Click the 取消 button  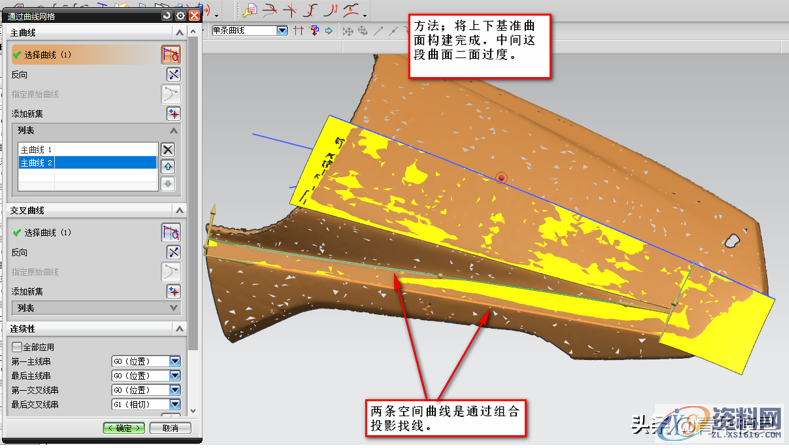point(169,428)
